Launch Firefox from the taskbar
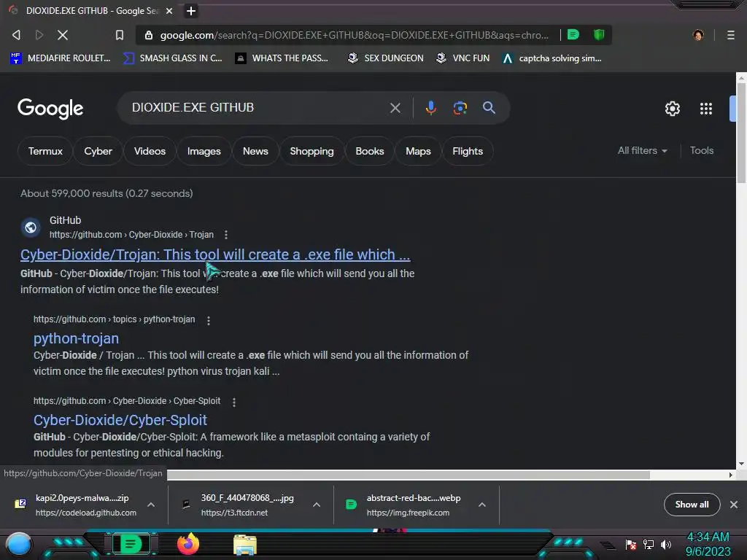The height and width of the screenshot is (560, 747). pyautogui.click(x=187, y=544)
